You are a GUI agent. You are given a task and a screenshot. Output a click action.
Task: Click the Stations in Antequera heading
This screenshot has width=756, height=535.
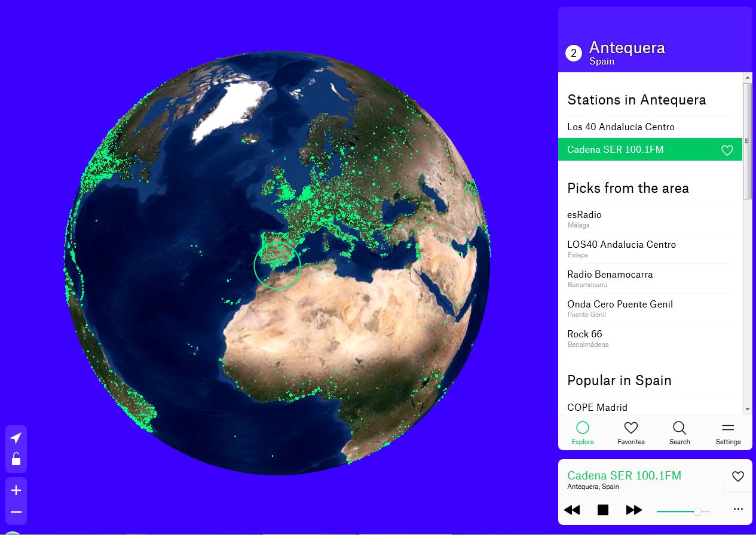point(636,100)
